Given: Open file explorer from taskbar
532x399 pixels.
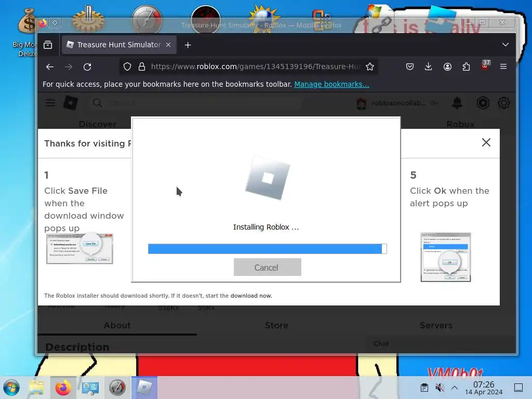Looking at the screenshot, I should 36,388.
